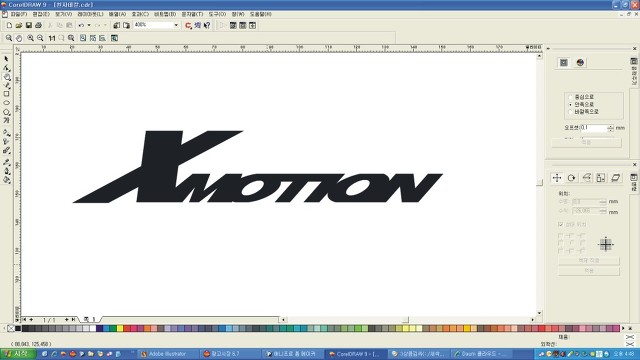Click the Zoom In magnifier icon
The height and width of the screenshot is (360, 640).
[x=31, y=38]
